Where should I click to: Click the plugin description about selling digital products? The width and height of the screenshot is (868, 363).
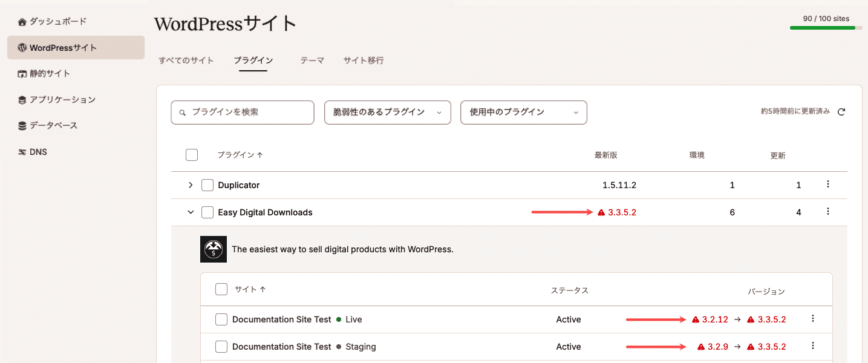click(342, 249)
